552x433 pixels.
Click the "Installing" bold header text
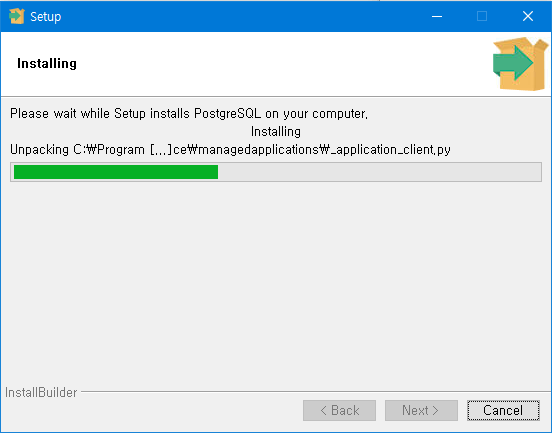click(47, 64)
